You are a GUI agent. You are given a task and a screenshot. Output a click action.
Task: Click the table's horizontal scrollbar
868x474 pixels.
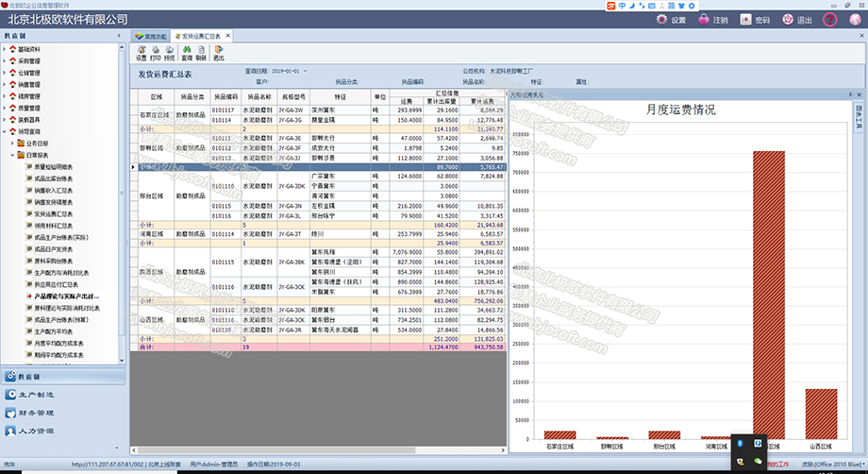(318, 450)
